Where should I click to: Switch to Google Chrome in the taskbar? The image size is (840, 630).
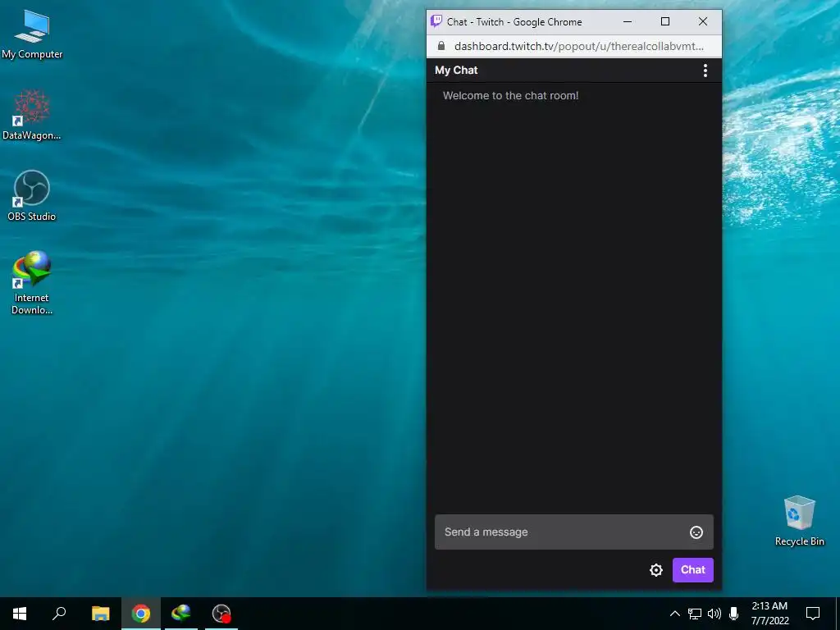tap(141, 614)
